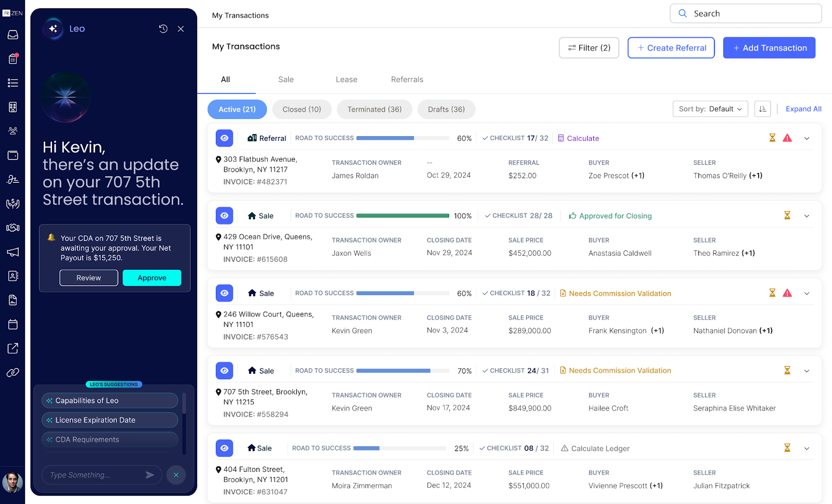
Task: Send message with the paper plane icon
Action: click(x=150, y=475)
